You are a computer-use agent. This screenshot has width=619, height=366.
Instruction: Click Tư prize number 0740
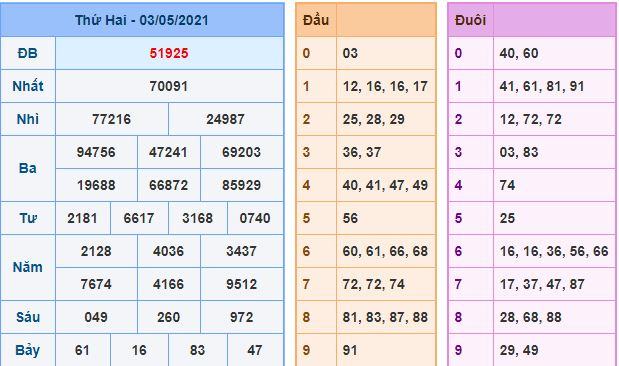click(255, 218)
